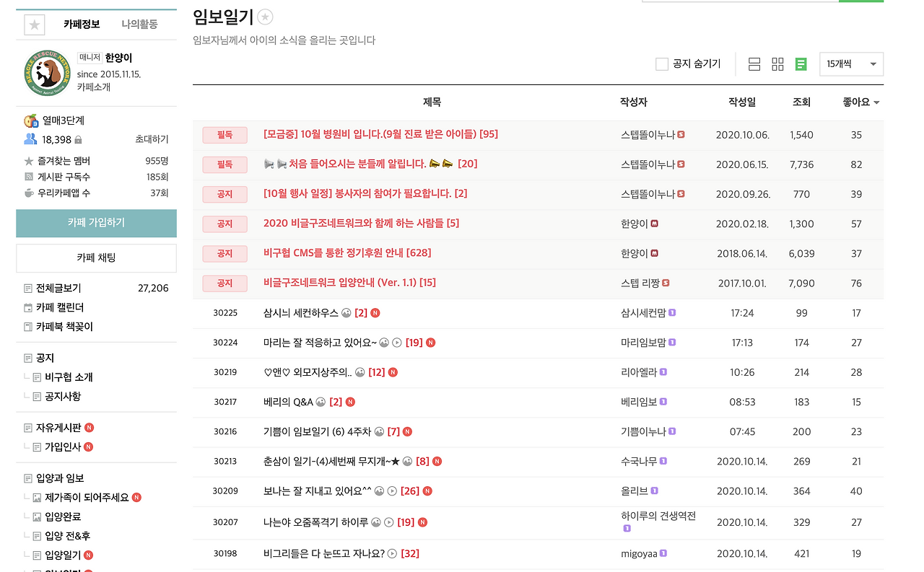The image size is (924, 572).
Task: Click the video play icon on post 30224
Action: point(397,343)
